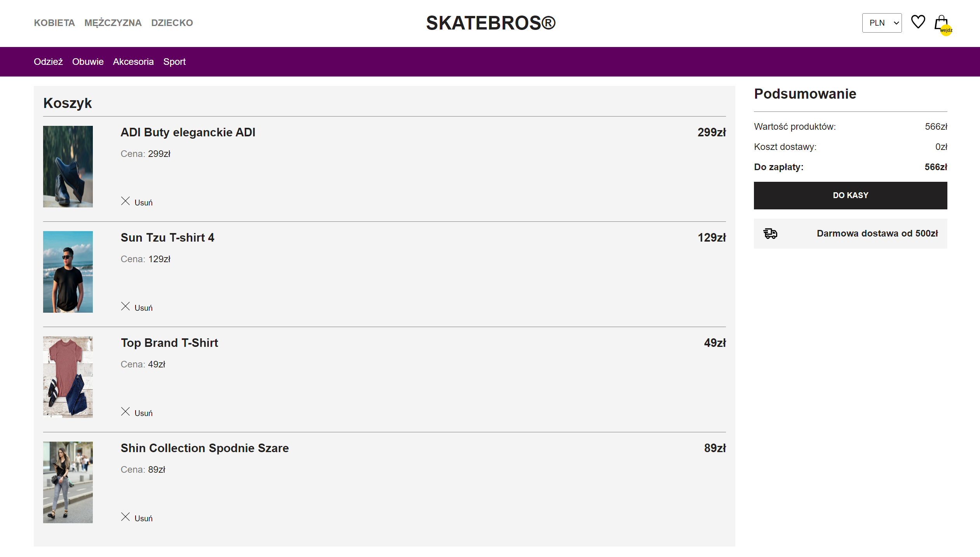Open the MĘŻCZYZNA menu
980x557 pixels.
coord(113,23)
